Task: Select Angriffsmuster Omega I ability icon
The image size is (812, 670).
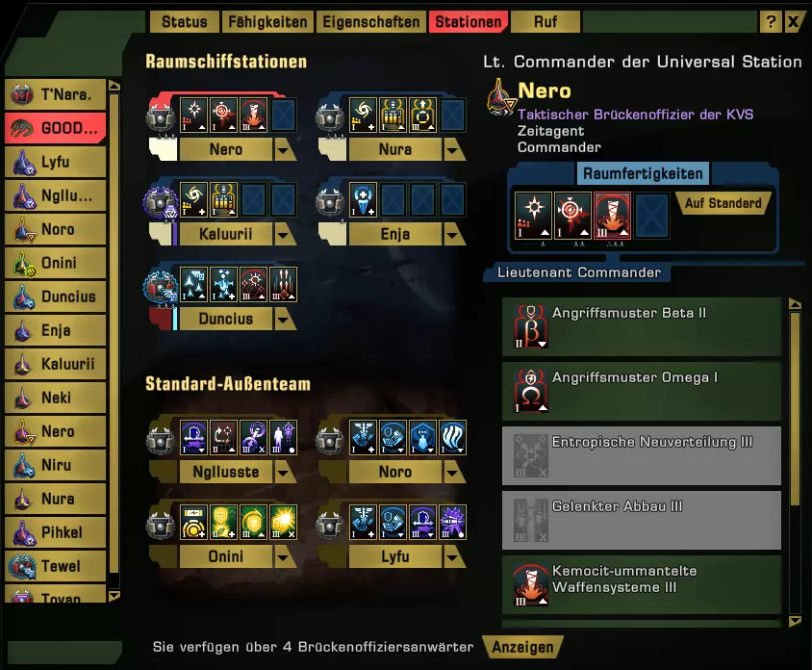Action: (531, 391)
